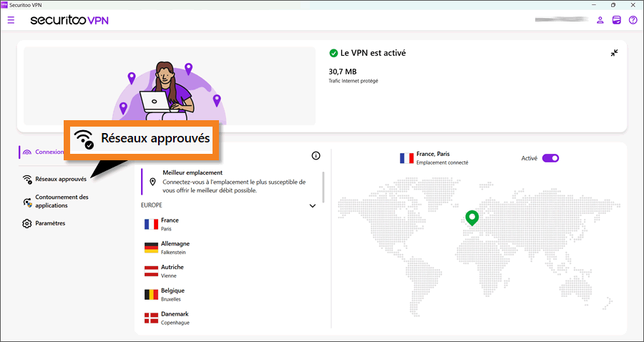Turn off the Activé VPN toggle
This screenshot has width=644, height=342.
point(550,158)
